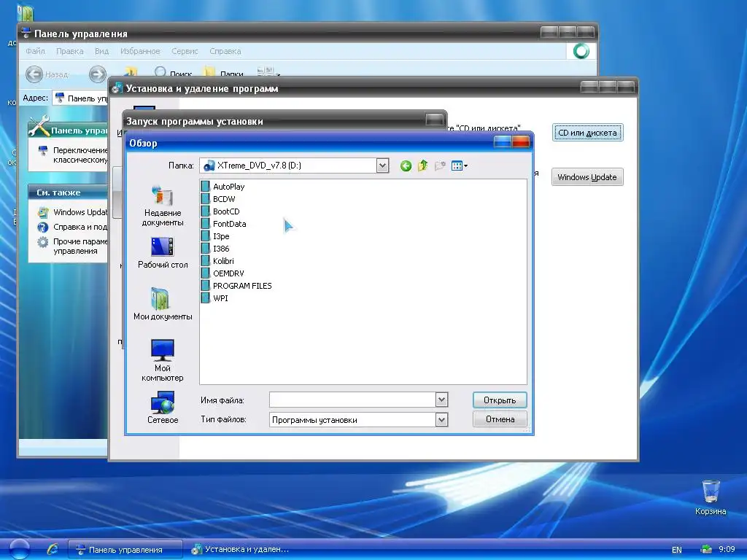Select the I3pe folder

(x=215, y=236)
